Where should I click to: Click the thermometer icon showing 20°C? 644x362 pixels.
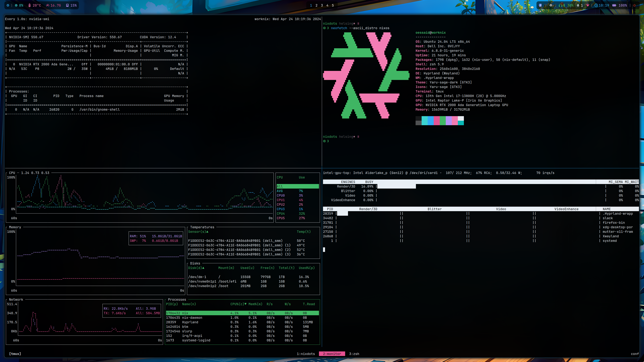point(30,5)
